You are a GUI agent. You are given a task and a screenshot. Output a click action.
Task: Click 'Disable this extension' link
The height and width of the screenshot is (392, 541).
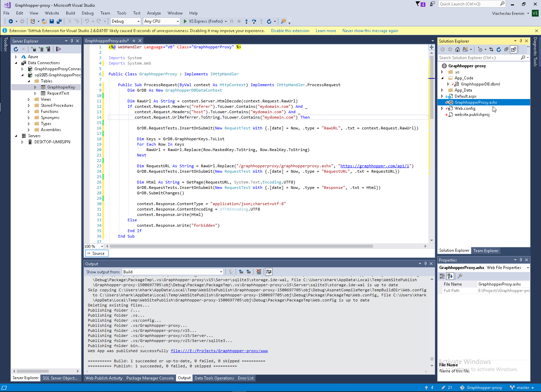[x=290, y=31]
